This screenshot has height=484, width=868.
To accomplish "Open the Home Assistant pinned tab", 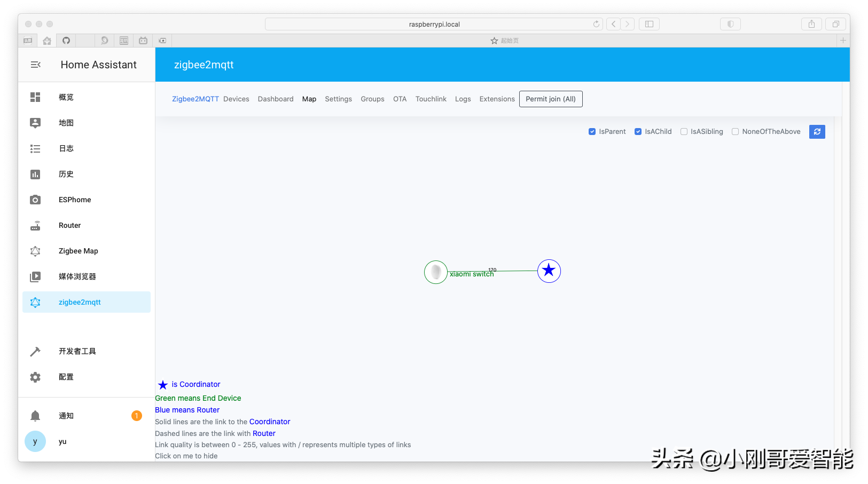I will (x=47, y=41).
